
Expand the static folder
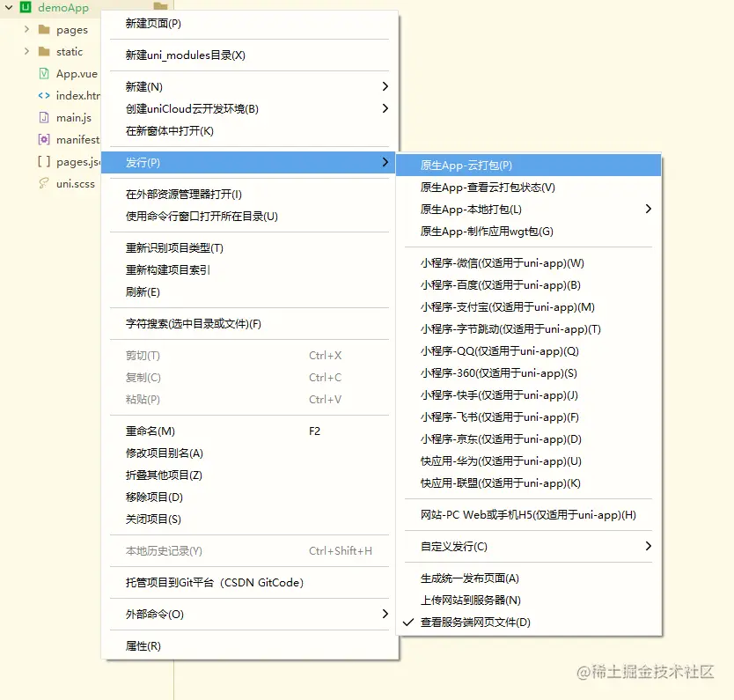pos(26,51)
